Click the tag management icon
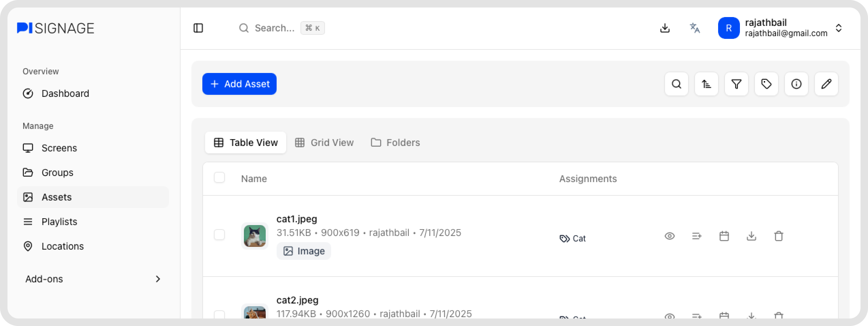Screen dimensions: 868x326 tap(766, 84)
